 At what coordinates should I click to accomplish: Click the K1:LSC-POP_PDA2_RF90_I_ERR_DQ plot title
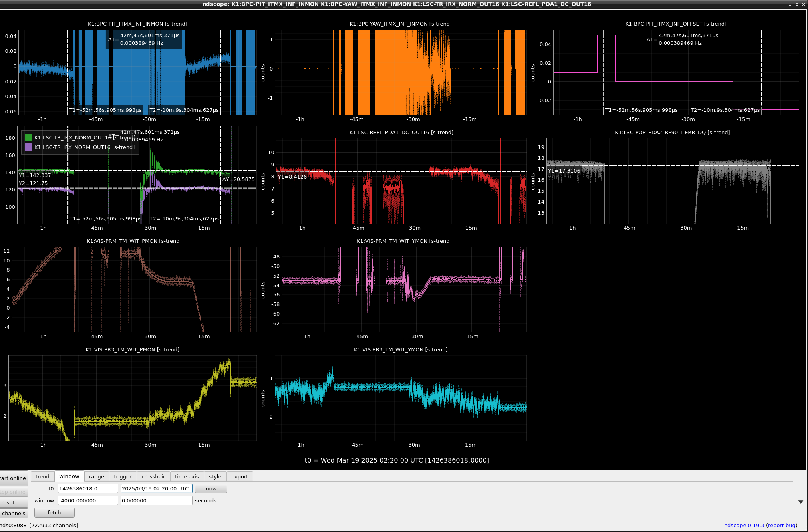click(x=673, y=132)
